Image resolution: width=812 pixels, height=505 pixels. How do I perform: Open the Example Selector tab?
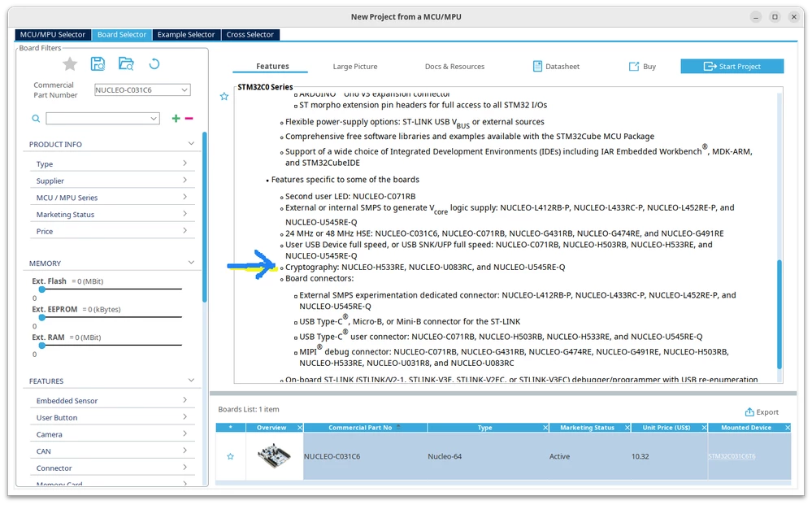click(x=186, y=35)
